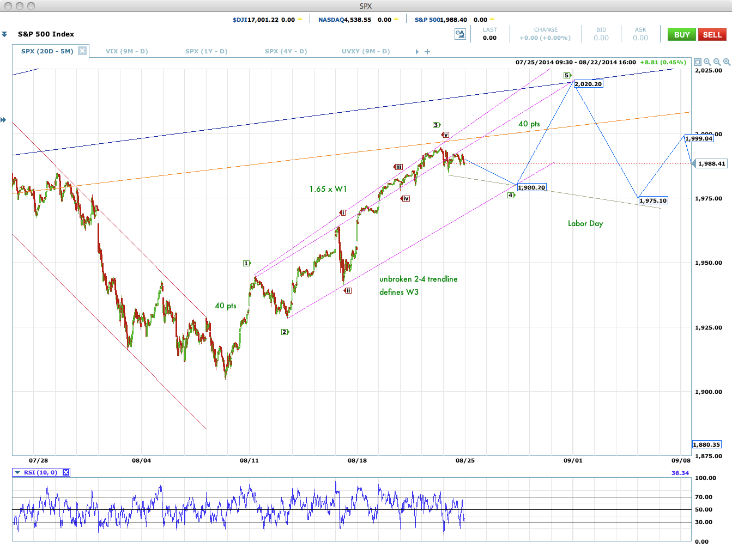Click the 'Labor Day' annotation
The height and width of the screenshot is (560, 732).
pos(585,223)
